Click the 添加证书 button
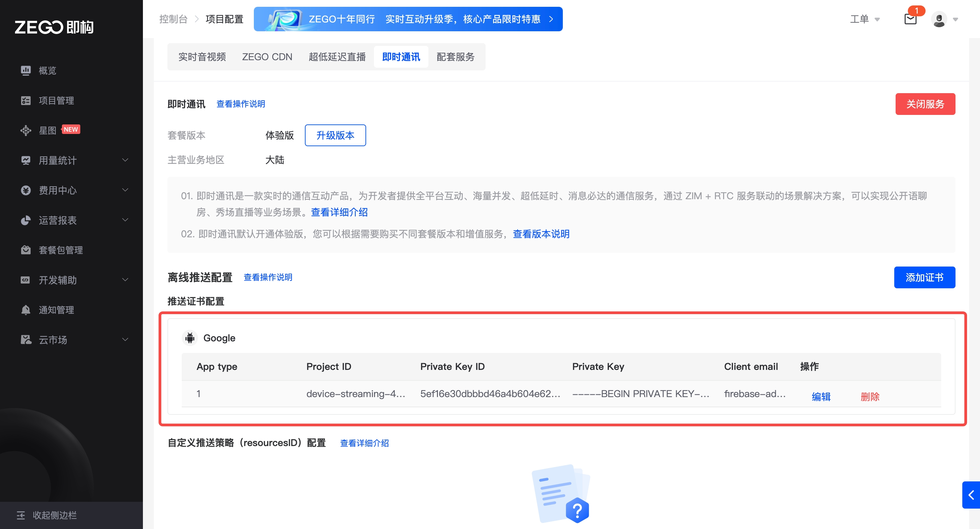 tap(925, 277)
